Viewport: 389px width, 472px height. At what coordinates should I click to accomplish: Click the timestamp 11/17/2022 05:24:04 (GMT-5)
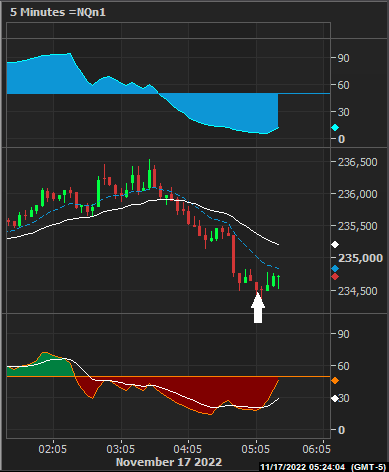323,467
